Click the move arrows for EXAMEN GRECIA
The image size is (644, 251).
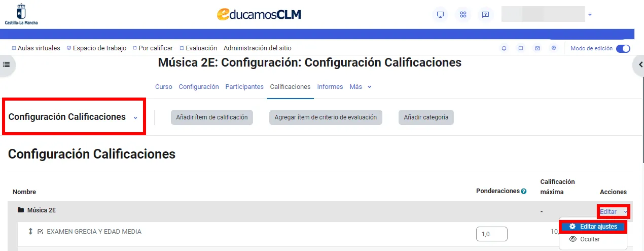30,231
